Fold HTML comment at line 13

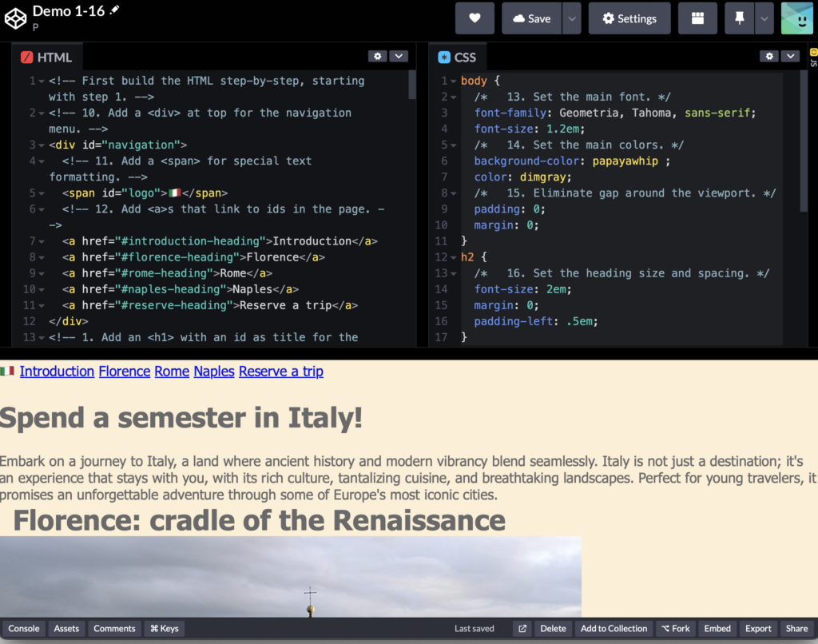point(42,338)
